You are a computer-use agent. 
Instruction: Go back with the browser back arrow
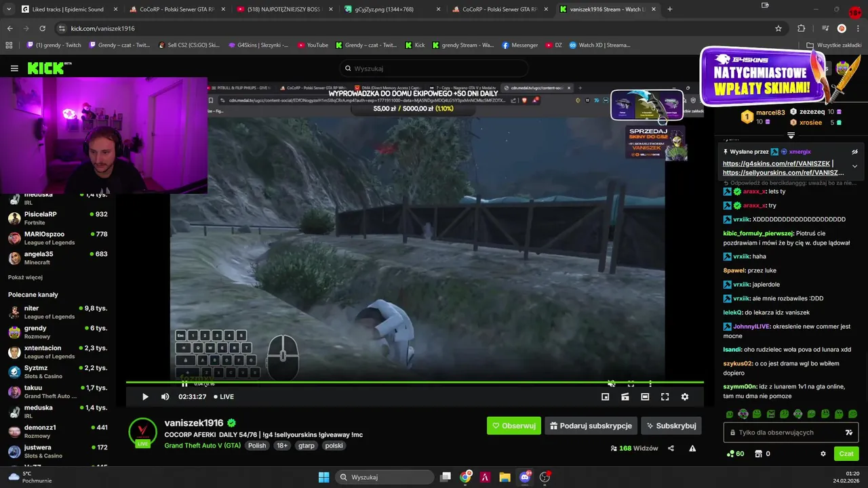pyautogui.click(x=9, y=28)
